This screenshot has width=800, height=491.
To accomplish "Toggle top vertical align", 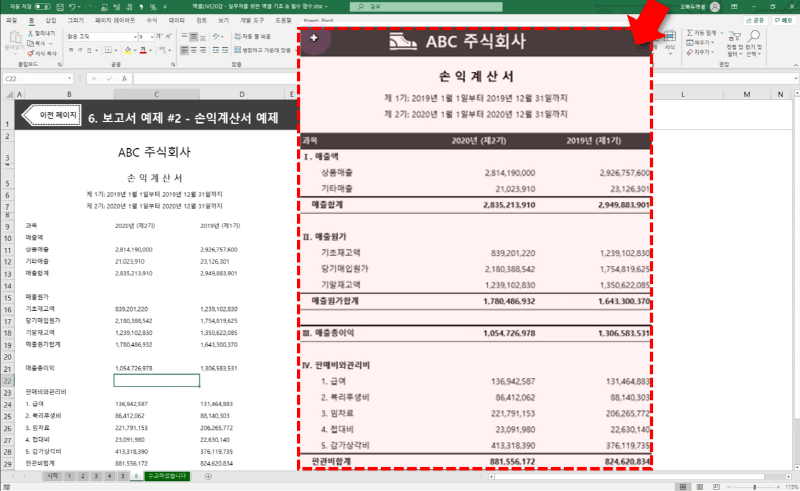I will [185, 37].
